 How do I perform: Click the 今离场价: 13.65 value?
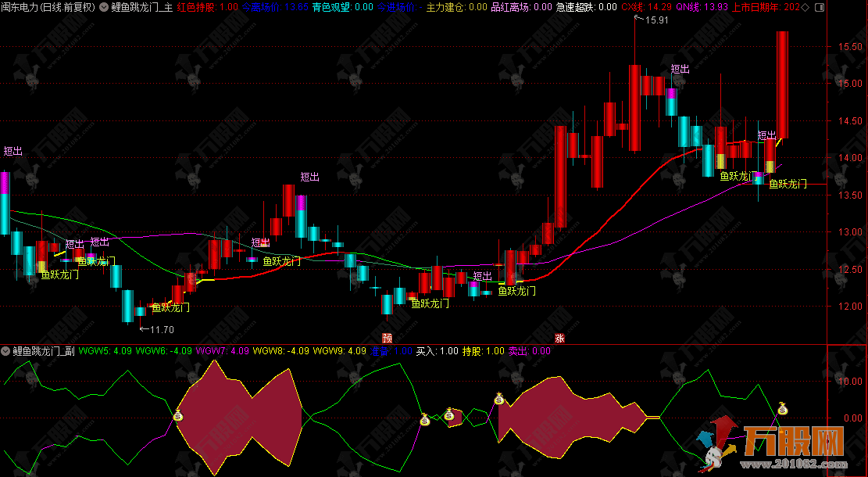pyautogui.click(x=275, y=7)
